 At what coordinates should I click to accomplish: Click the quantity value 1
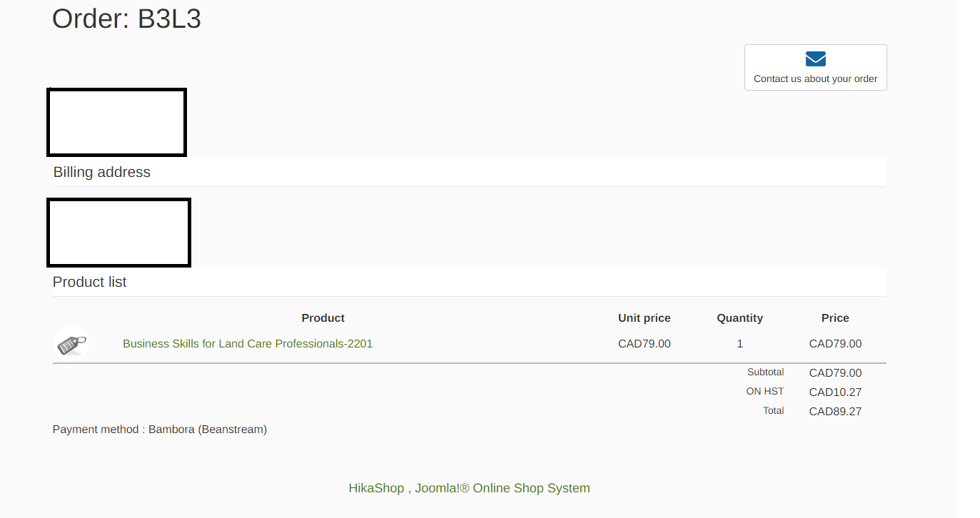tap(739, 344)
